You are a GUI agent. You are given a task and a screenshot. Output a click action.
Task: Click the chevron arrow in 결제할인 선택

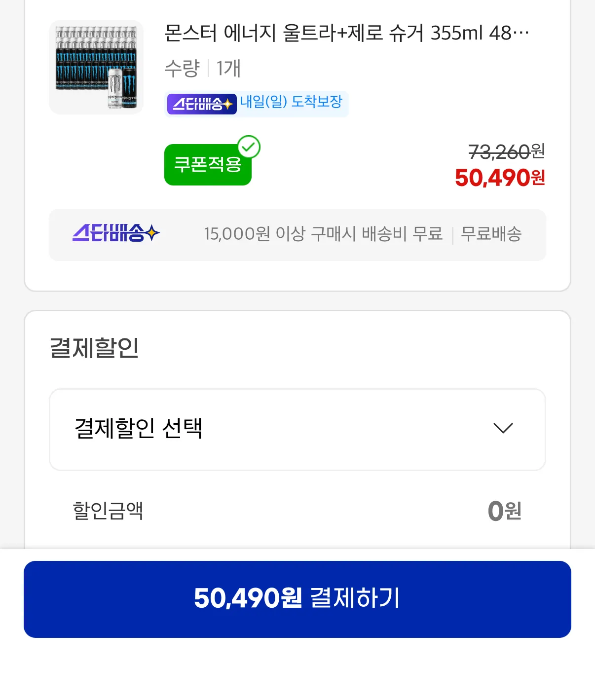point(503,428)
